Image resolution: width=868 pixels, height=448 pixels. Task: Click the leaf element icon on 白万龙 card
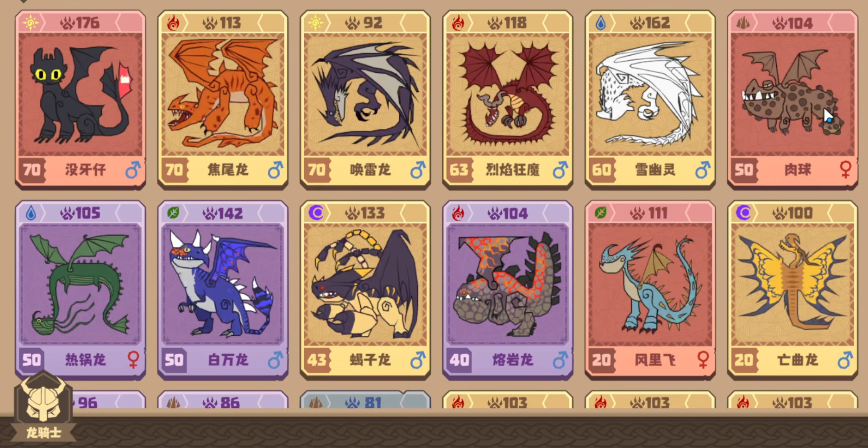173,213
